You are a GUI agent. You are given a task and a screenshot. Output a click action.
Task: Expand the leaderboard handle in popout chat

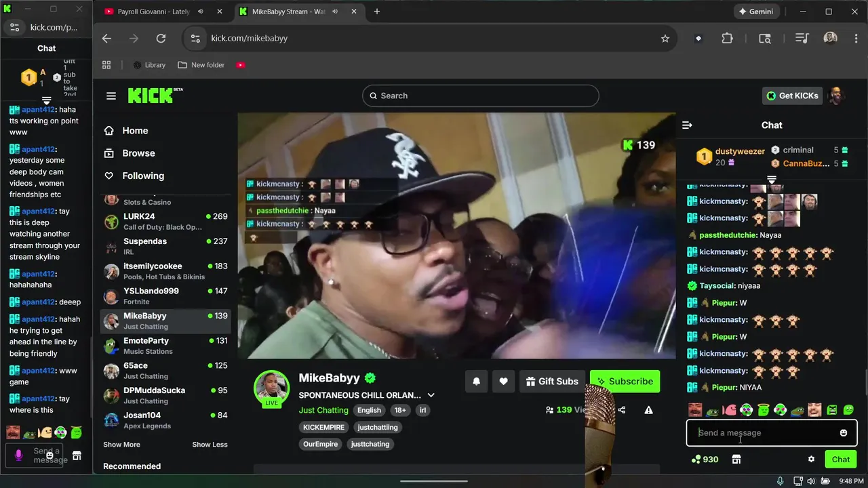coord(47,100)
